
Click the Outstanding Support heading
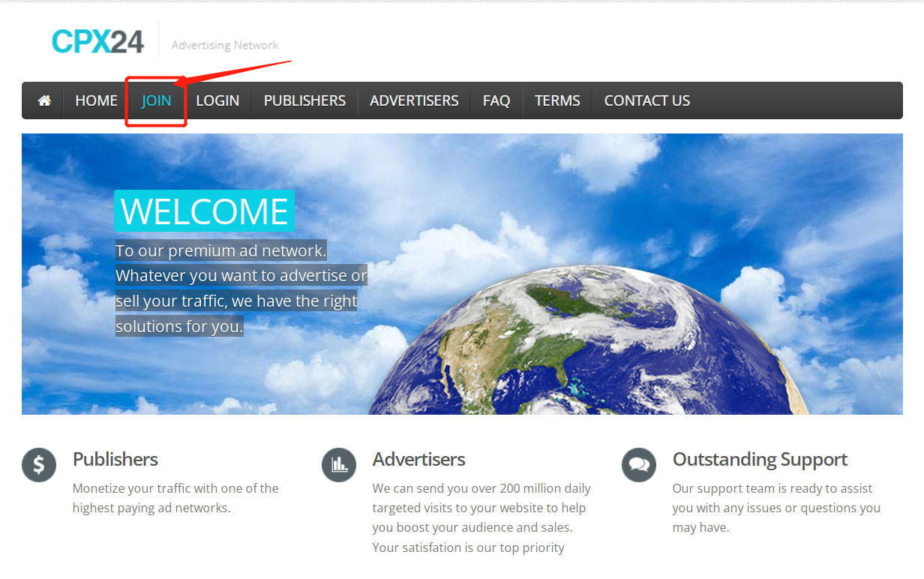pyautogui.click(x=760, y=459)
